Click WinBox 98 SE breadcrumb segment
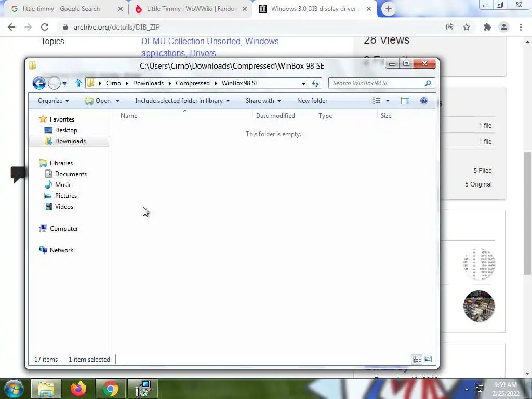 [x=240, y=83]
